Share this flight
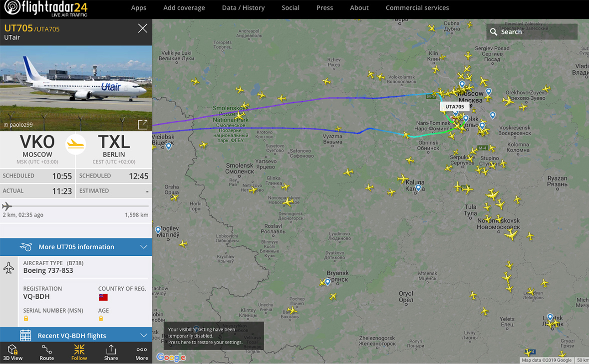The image size is (589, 364). [x=111, y=353]
